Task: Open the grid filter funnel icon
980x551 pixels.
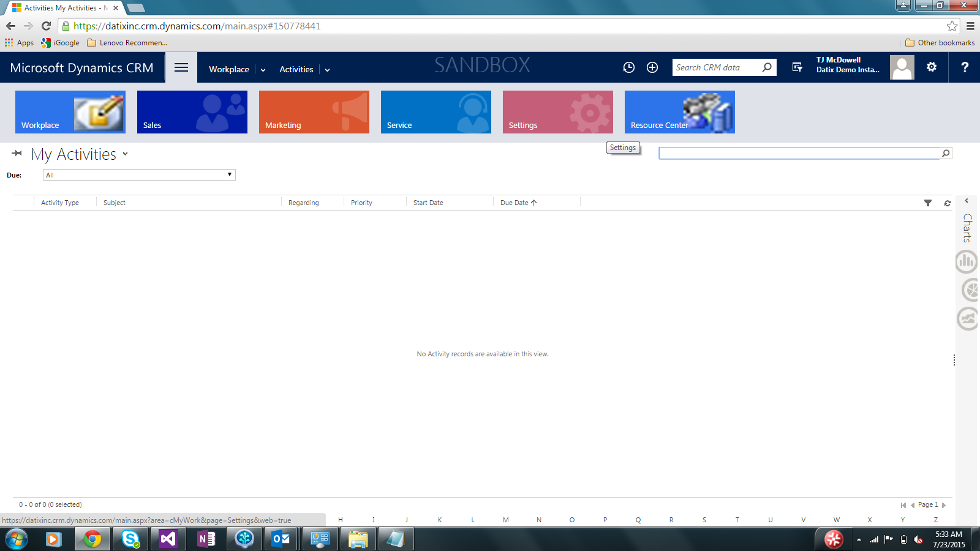Action: pyautogui.click(x=928, y=203)
